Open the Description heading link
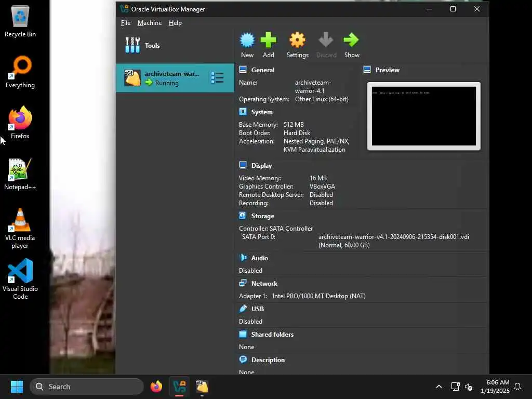Viewport: 532px width, 399px height. (268, 360)
